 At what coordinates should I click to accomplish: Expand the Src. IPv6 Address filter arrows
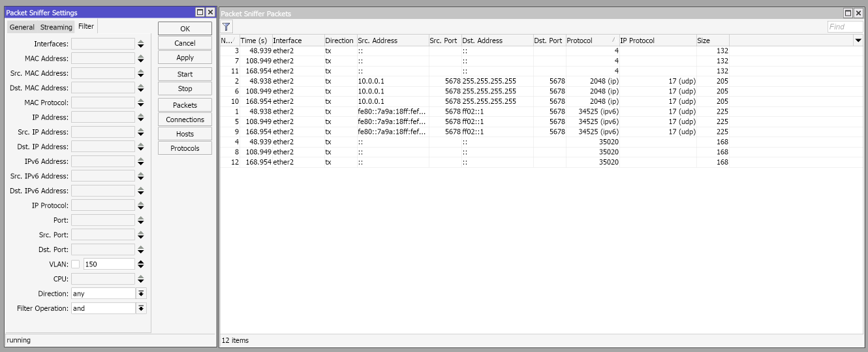click(140, 176)
